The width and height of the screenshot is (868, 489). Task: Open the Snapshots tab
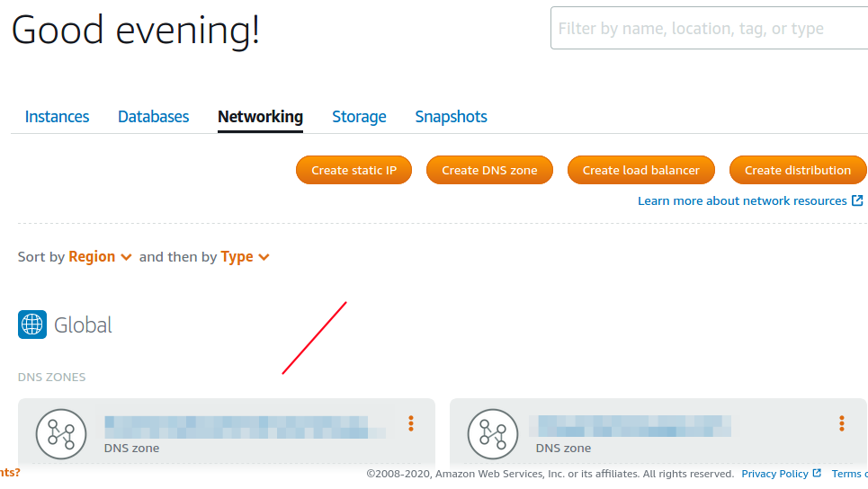(x=452, y=117)
